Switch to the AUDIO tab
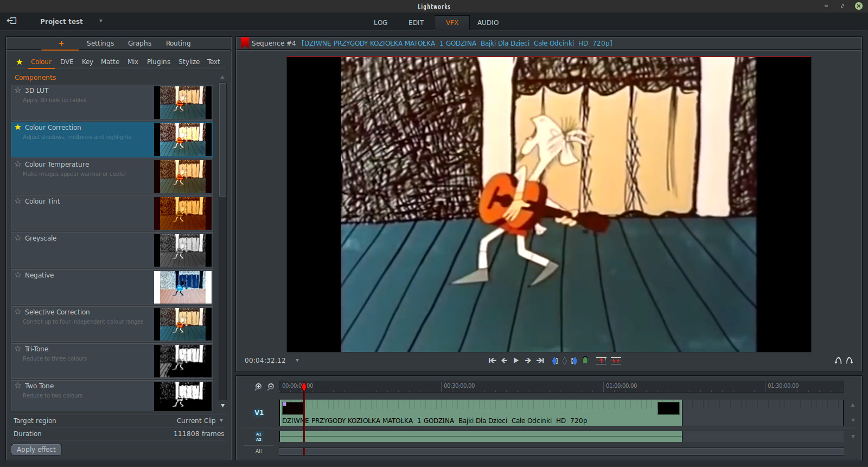The height and width of the screenshot is (467, 868). coord(488,23)
